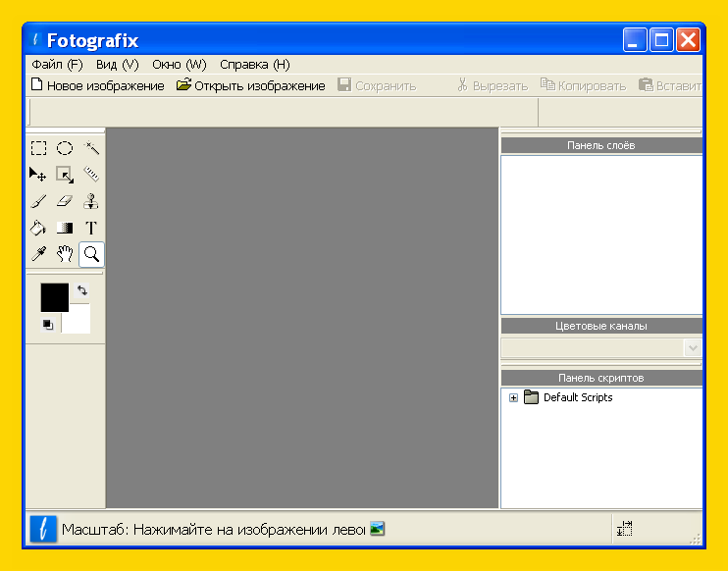
Task: Select the Zoom magnifier tool
Action: 91,254
